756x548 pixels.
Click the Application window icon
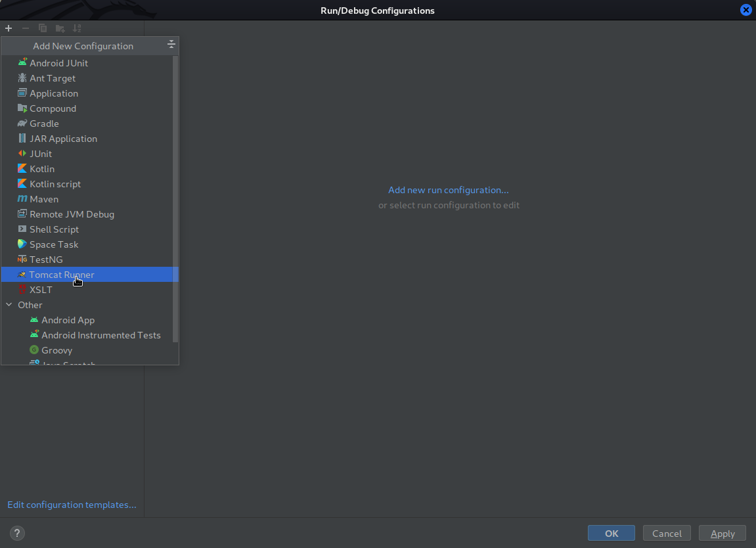point(22,93)
